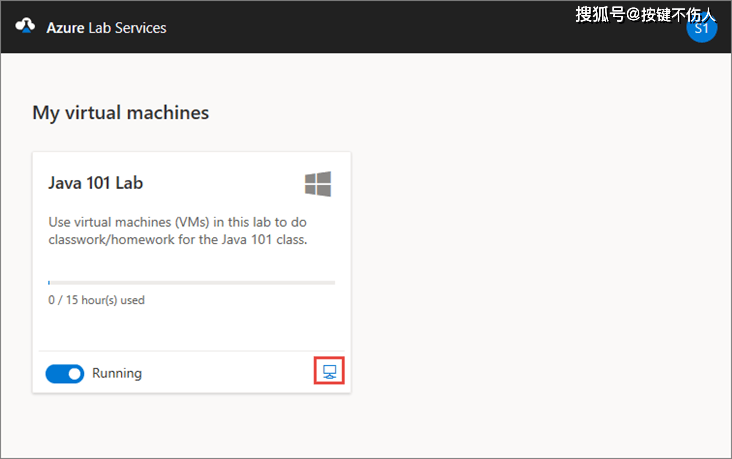732x459 pixels.
Task: Open the S1 user account avatar
Action: [x=701, y=28]
